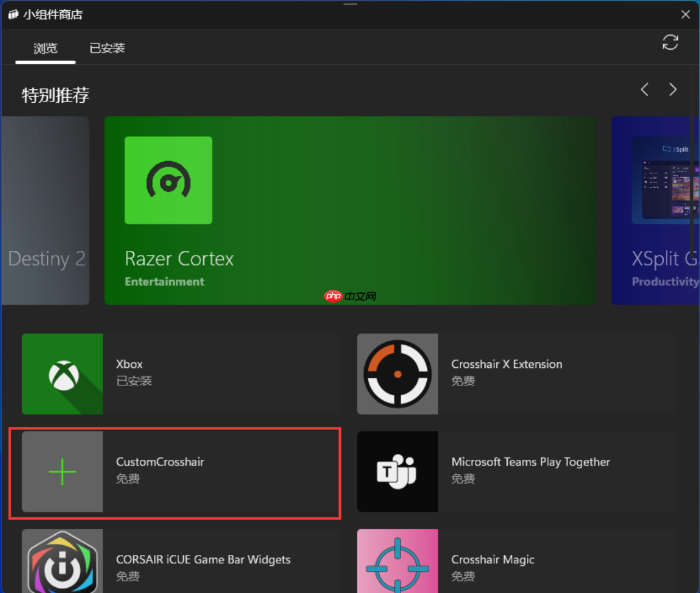Open CORSAIR iCUE Game Bar Widgets listing
The image size is (700, 593).
pyautogui.click(x=180, y=561)
